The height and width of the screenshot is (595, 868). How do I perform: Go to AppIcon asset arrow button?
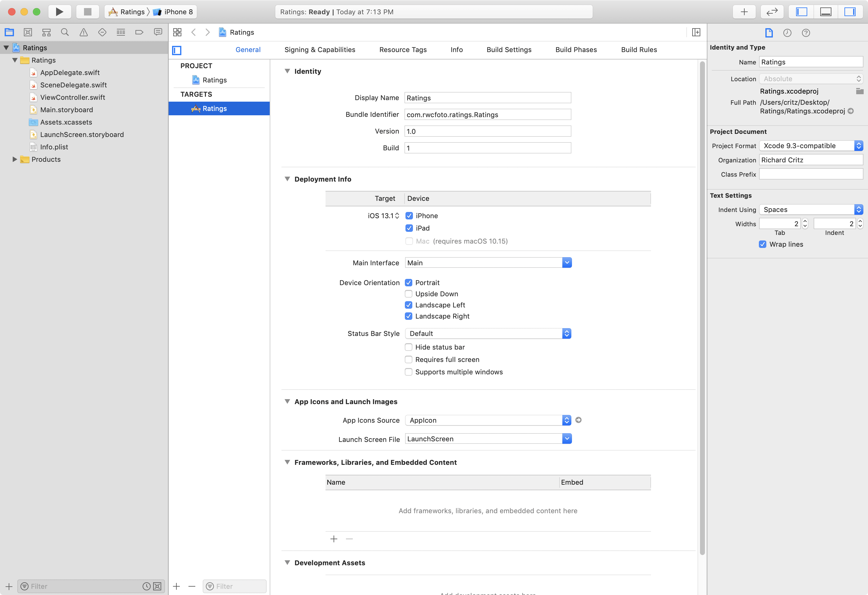pos(578,420)
